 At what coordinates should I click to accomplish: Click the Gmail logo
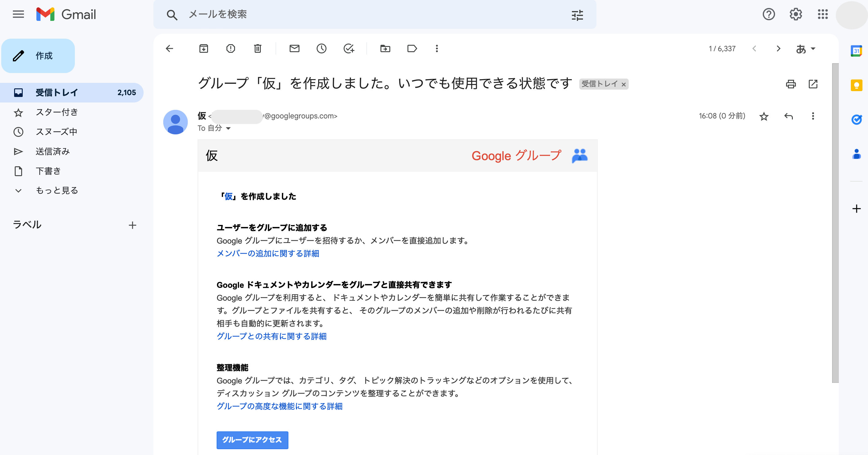[x=66, y=14]
